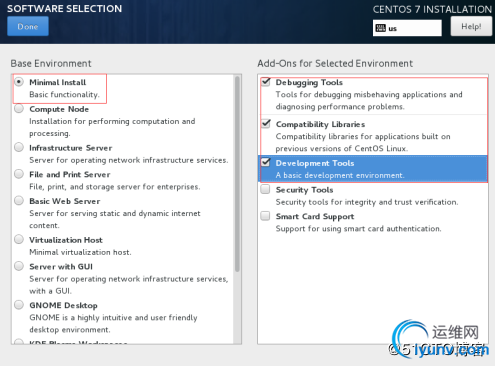Select the us keyboard layout field
495x366 pixels.
pyautogui.click(x=407, y=28)
